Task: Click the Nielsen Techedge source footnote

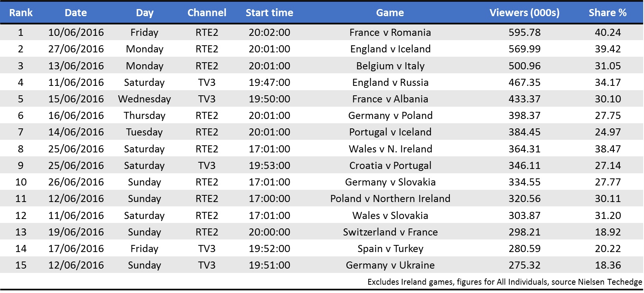Action: (x=504, y=282)
